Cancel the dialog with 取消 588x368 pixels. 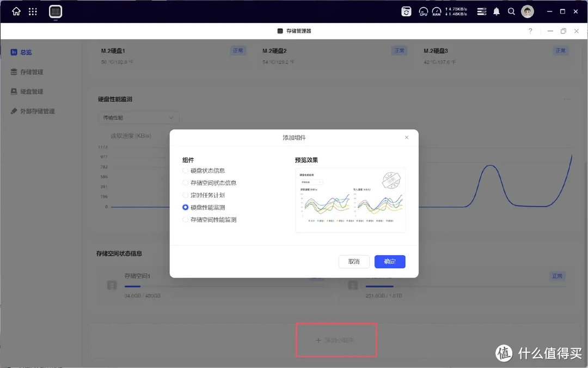(354, 262)
